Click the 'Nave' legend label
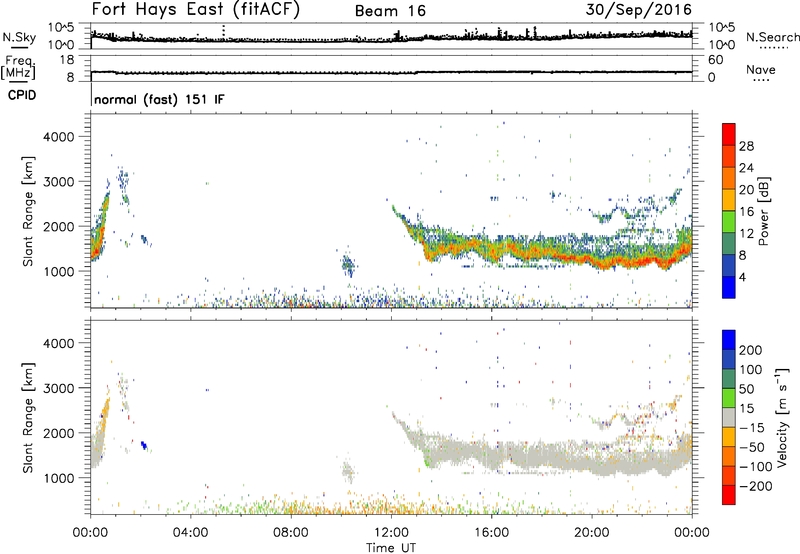Viewport: 800px width, 554px height. pos(761,69)
